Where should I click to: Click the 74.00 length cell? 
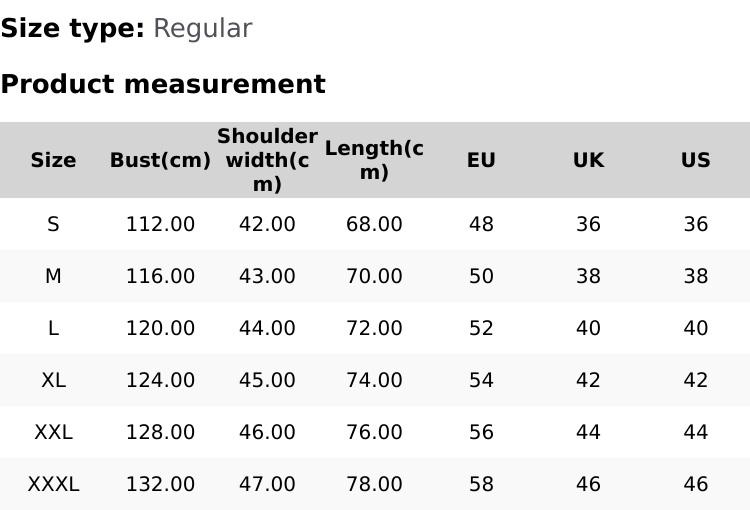pyautogui.click(x=374, y=380)
